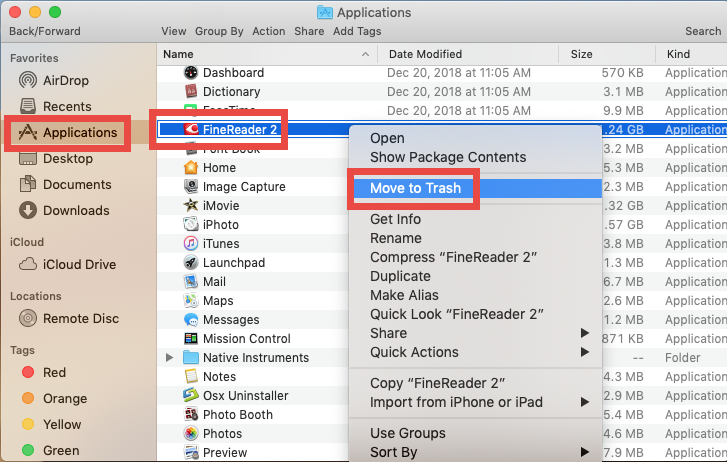Screen dimensions: 727x462
Task: Open Quick Actions submenu arrow
Action: [585, 352]
